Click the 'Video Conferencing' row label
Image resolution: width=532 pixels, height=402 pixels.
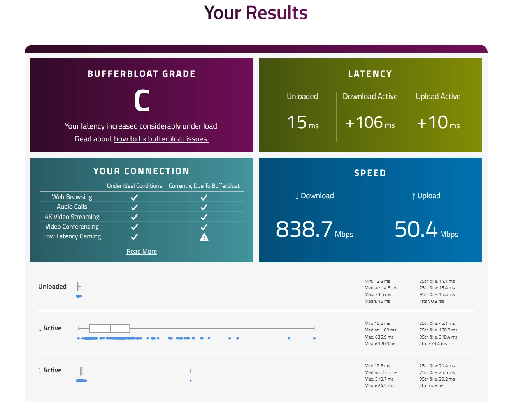point(72,227)
